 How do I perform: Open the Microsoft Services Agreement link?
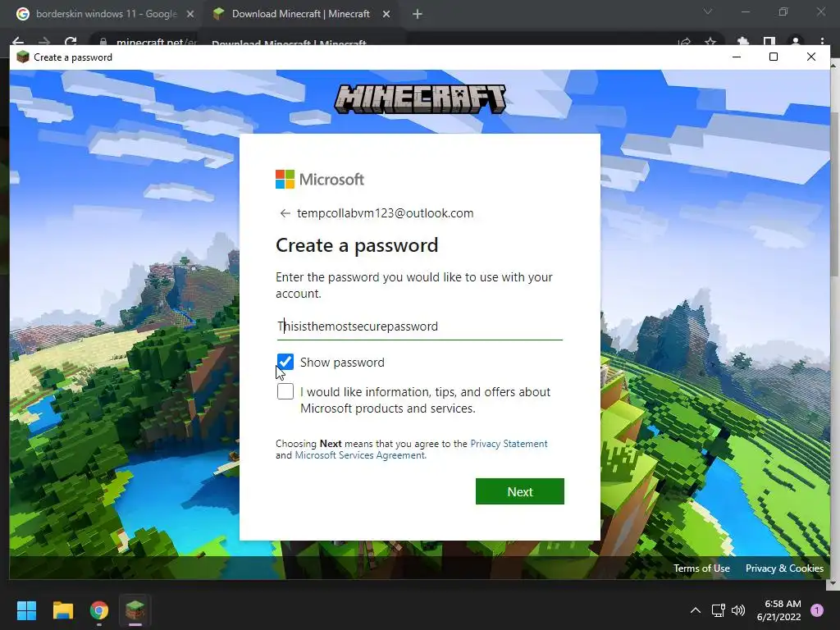coord(360,455)
